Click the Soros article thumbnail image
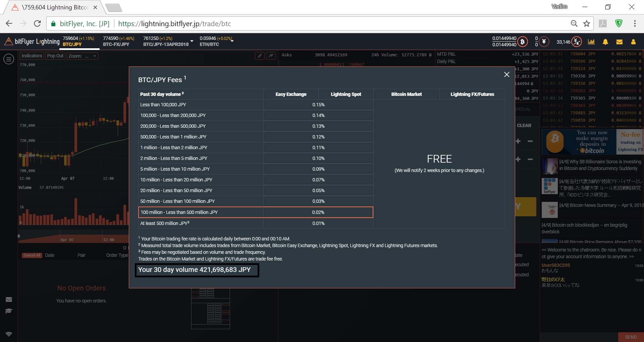Screen dimensions: 644x342 (549, 166)
